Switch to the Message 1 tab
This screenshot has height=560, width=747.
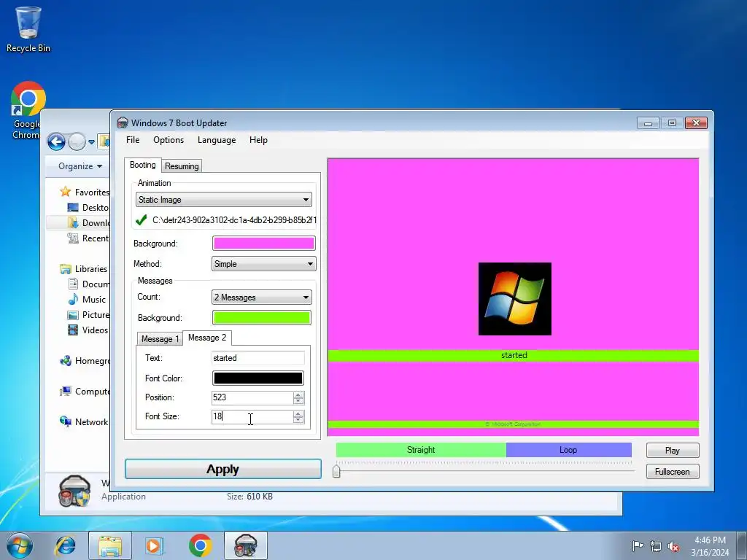(160, 338)
